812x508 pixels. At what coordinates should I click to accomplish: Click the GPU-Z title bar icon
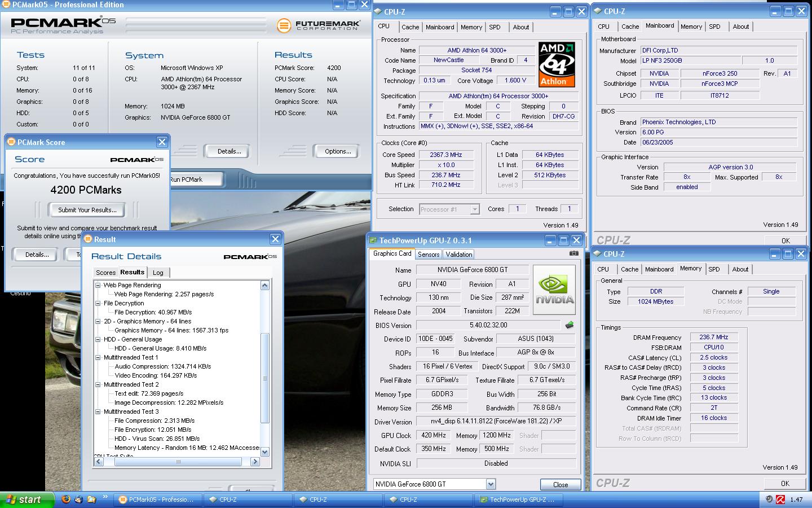coord(373,240)
